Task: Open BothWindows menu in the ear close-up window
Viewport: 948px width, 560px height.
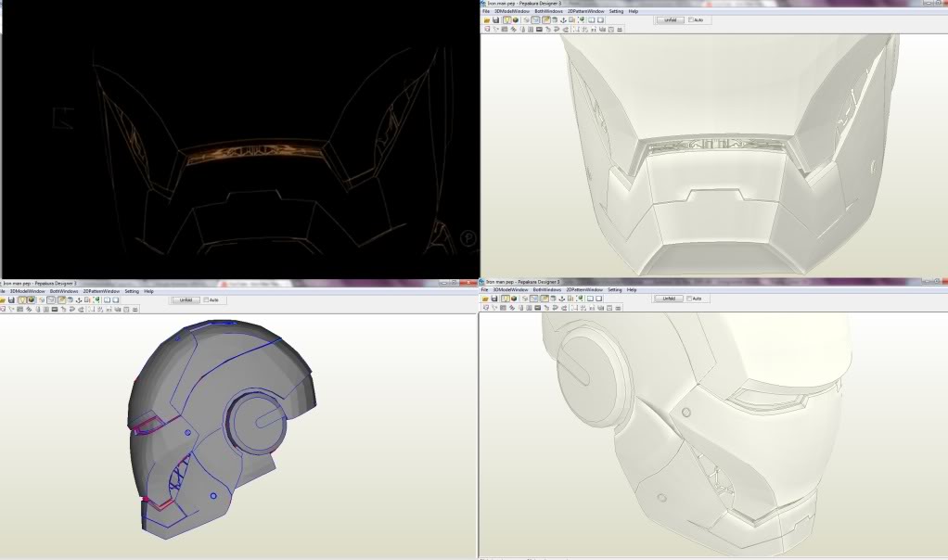Action: click(547, 290)
